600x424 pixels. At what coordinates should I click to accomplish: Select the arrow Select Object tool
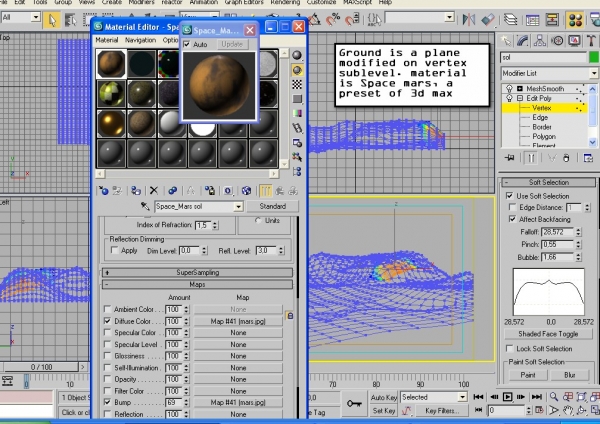(51, 20)
